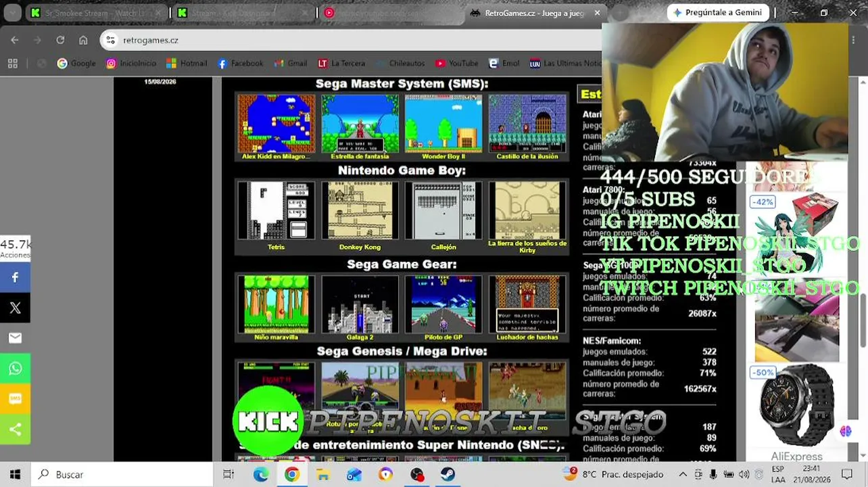Click the microphone icon in system tray
The width and height of the screenshot is (868, 487).
[713, 474]
